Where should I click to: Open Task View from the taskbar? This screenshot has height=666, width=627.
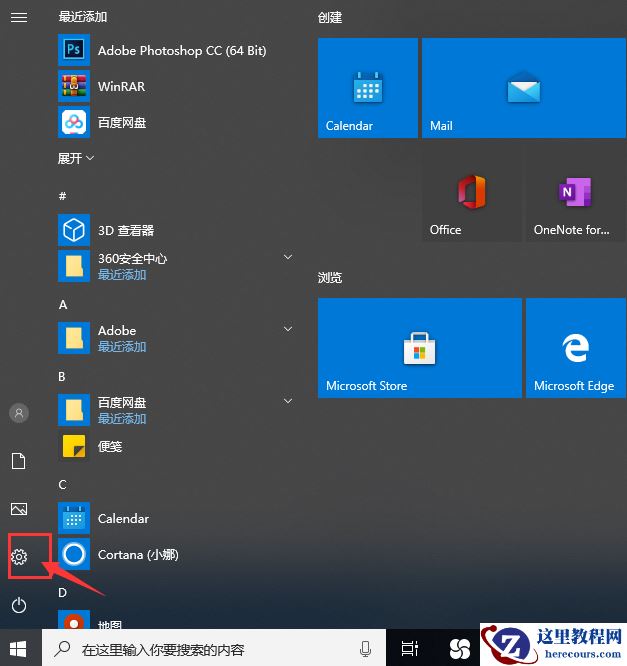click(x=410, y=649)
